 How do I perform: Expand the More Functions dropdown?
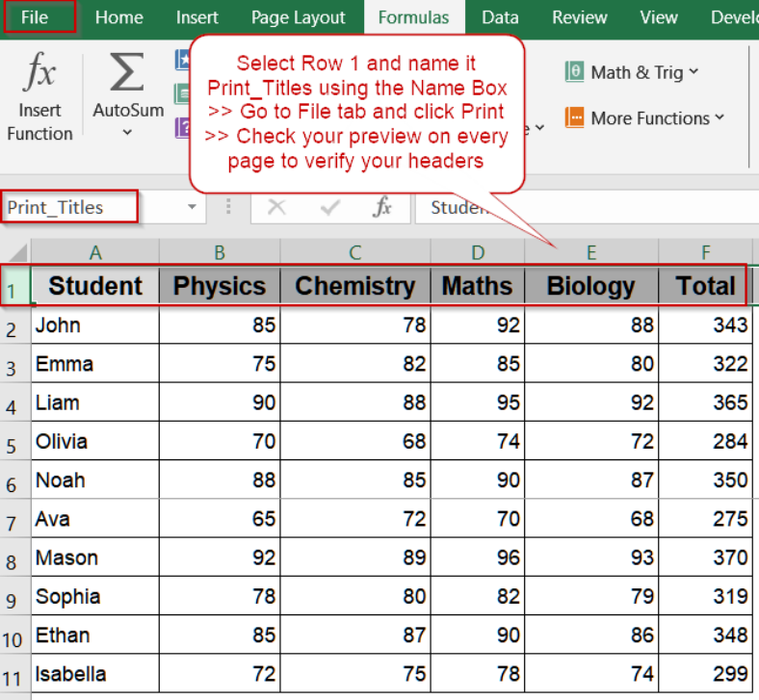[720, 117]
